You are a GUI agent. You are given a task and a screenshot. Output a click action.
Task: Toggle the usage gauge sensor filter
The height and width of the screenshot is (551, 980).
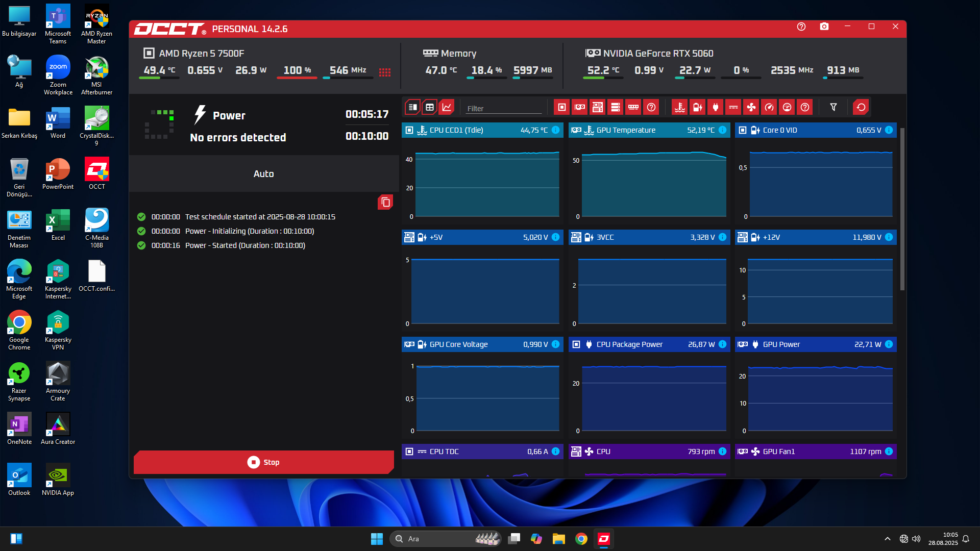pos(787,107)
